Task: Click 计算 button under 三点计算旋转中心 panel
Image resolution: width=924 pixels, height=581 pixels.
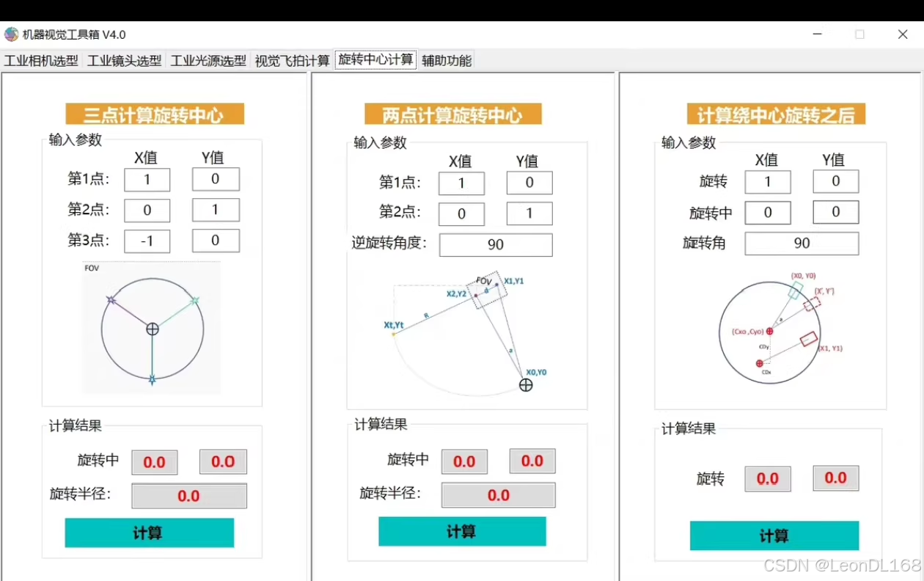Action: 150,533
